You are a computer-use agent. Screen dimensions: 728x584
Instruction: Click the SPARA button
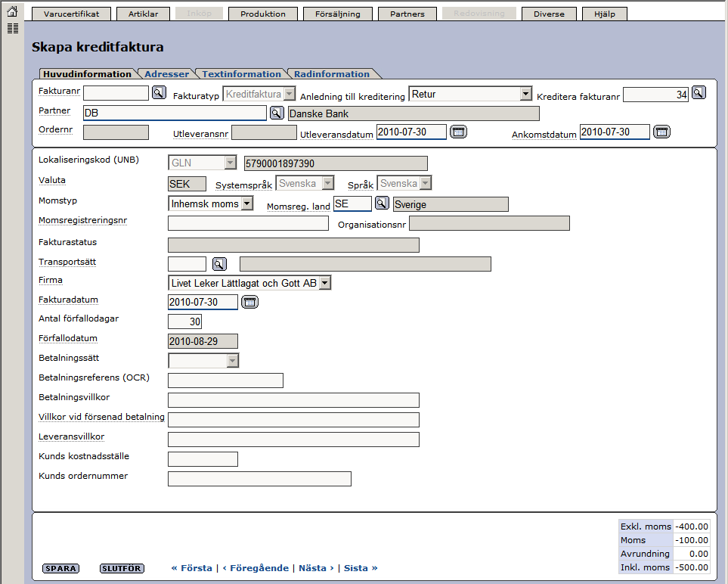60,568
